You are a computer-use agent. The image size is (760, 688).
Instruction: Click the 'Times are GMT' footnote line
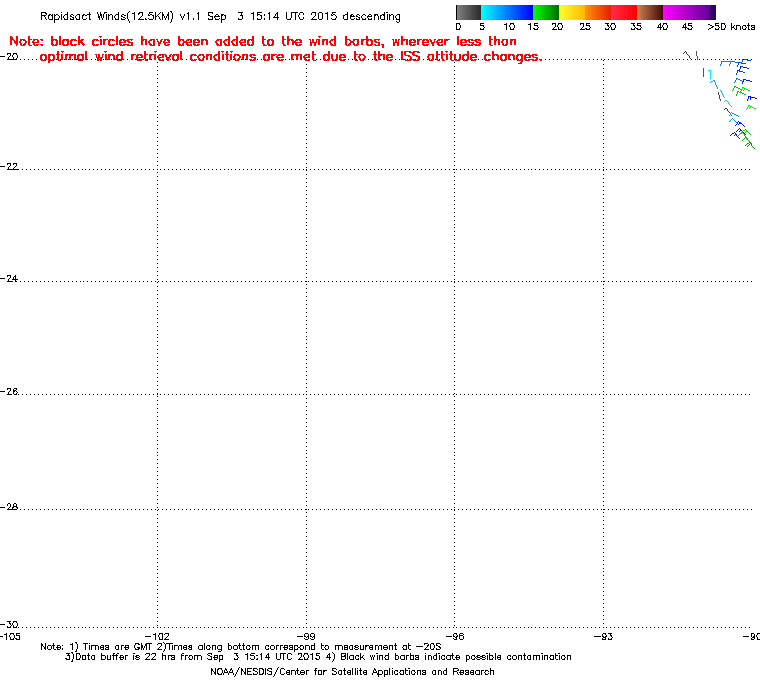241,647
